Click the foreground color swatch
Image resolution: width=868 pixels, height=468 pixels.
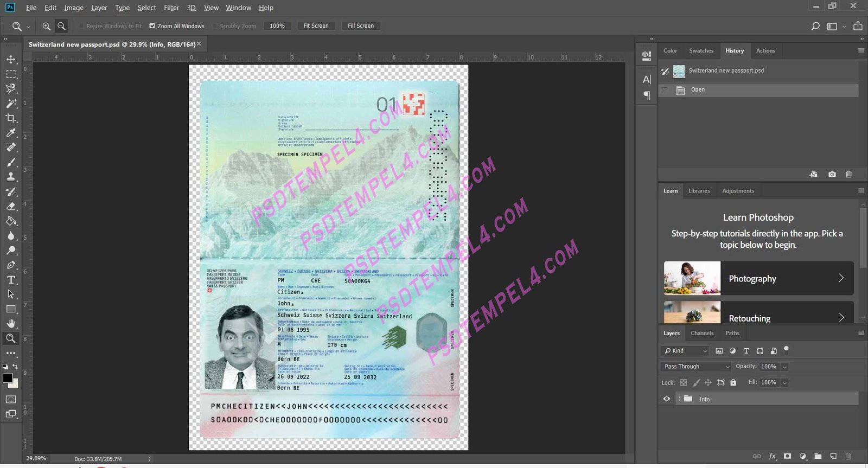click(8, 378)
